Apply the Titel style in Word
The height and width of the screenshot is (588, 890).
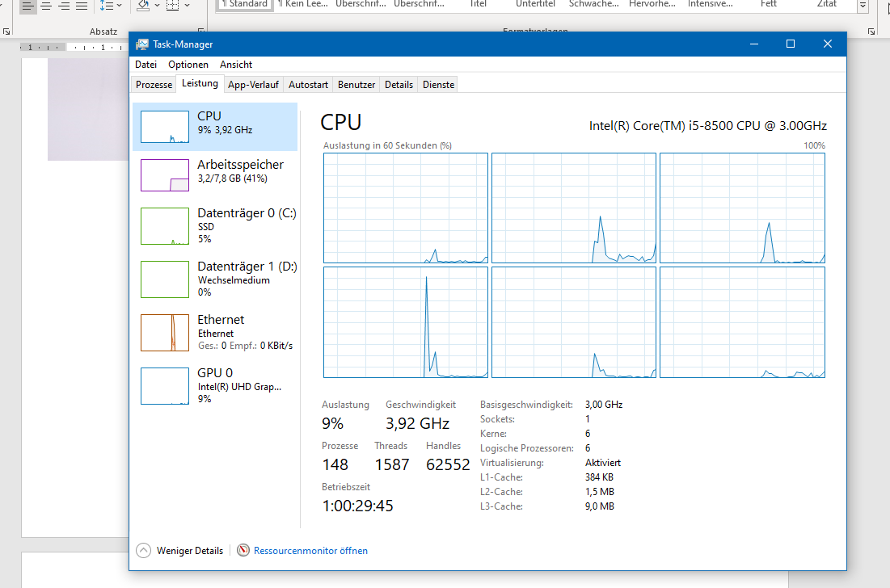coord(478,5)
